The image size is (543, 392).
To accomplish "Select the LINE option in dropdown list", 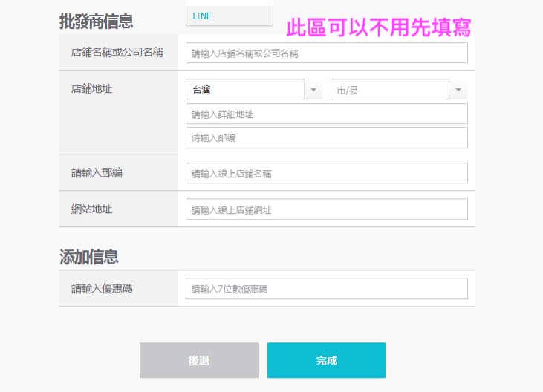I will pos(230,16).
